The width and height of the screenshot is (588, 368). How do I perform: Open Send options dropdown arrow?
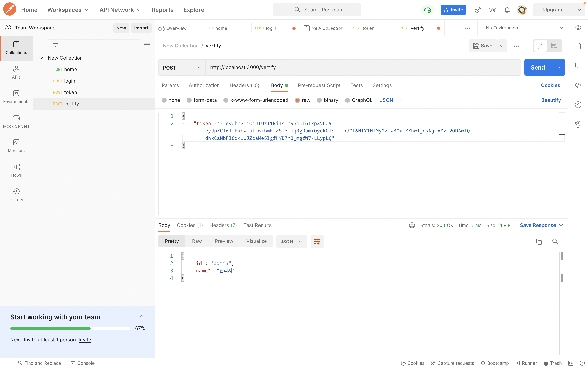(558, 67)
